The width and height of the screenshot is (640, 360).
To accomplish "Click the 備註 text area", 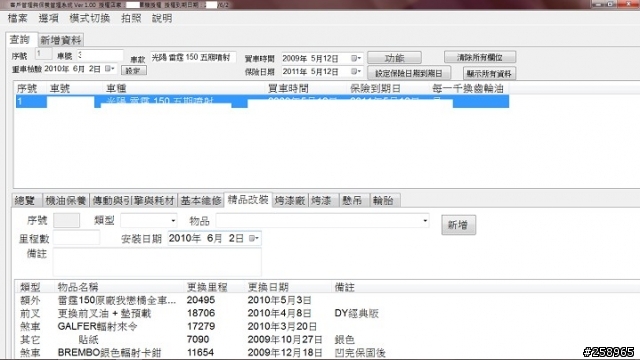I will click(157, 262).
